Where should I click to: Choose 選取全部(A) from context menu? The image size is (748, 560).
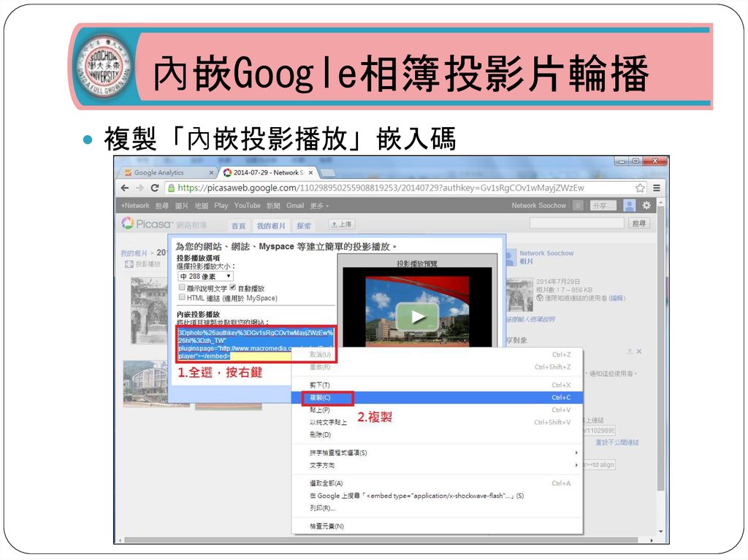[437, 483]
